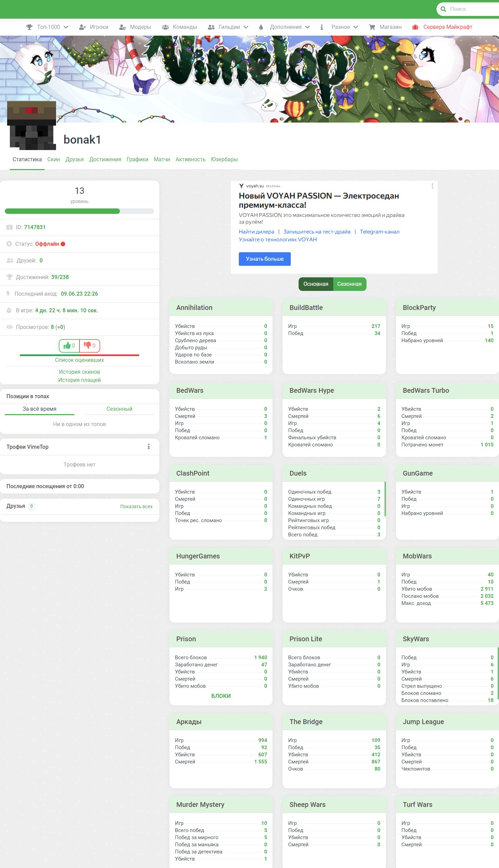The image size is (499, 868).
Task: Open the Матчи profile tab
Action: coord(162,159)
